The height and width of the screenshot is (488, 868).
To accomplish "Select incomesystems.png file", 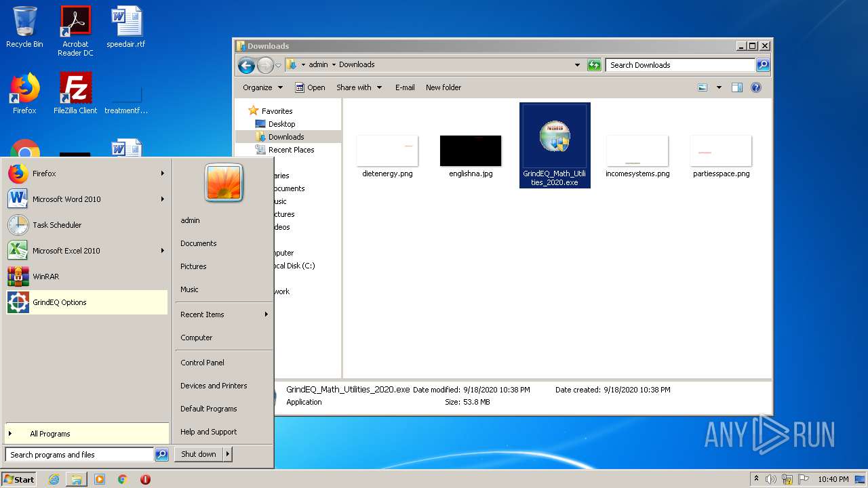I will 637,156.
